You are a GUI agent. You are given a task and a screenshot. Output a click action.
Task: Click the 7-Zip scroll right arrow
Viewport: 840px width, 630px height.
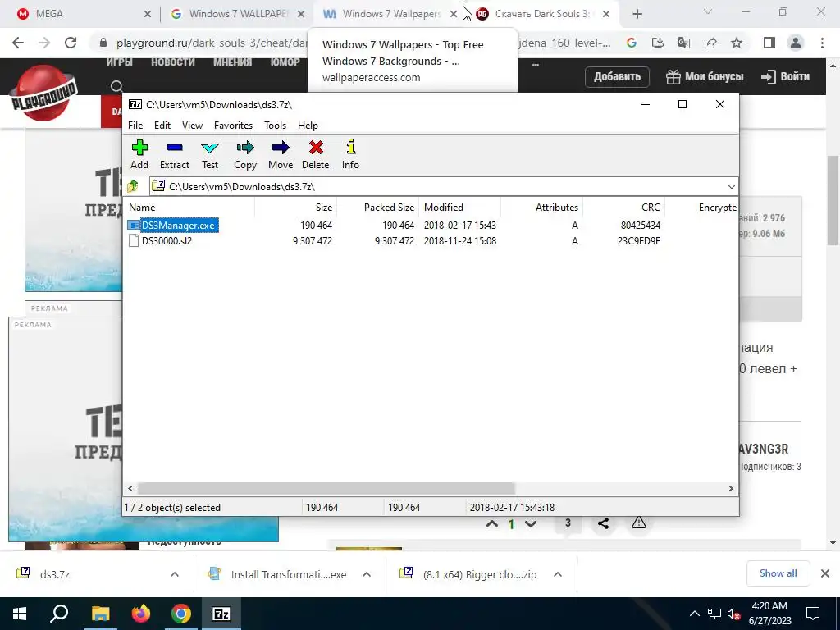tap(731, 489)
